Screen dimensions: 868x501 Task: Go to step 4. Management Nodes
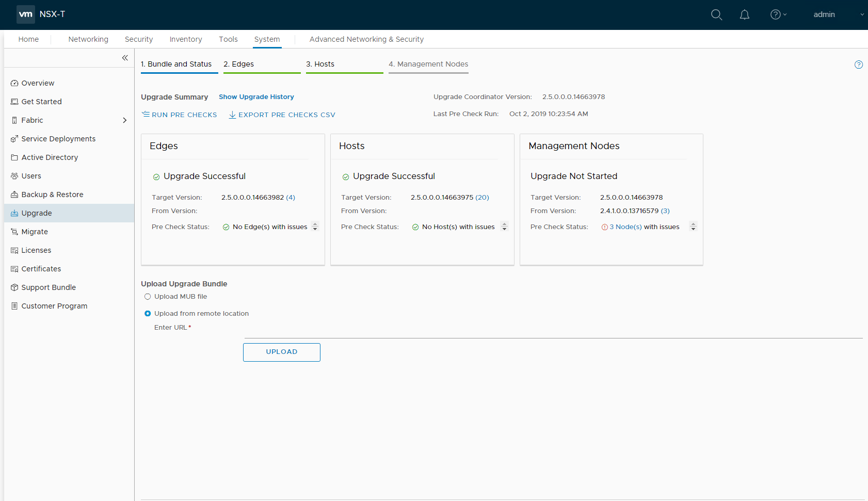coord(428,65)
